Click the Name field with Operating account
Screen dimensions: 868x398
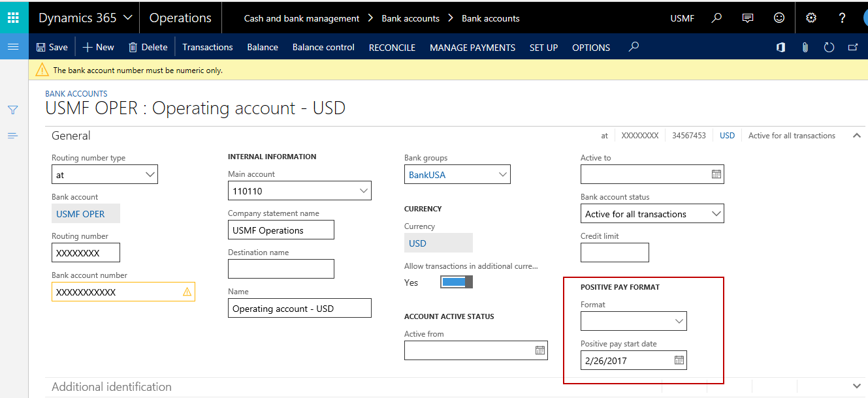[300, 308]
